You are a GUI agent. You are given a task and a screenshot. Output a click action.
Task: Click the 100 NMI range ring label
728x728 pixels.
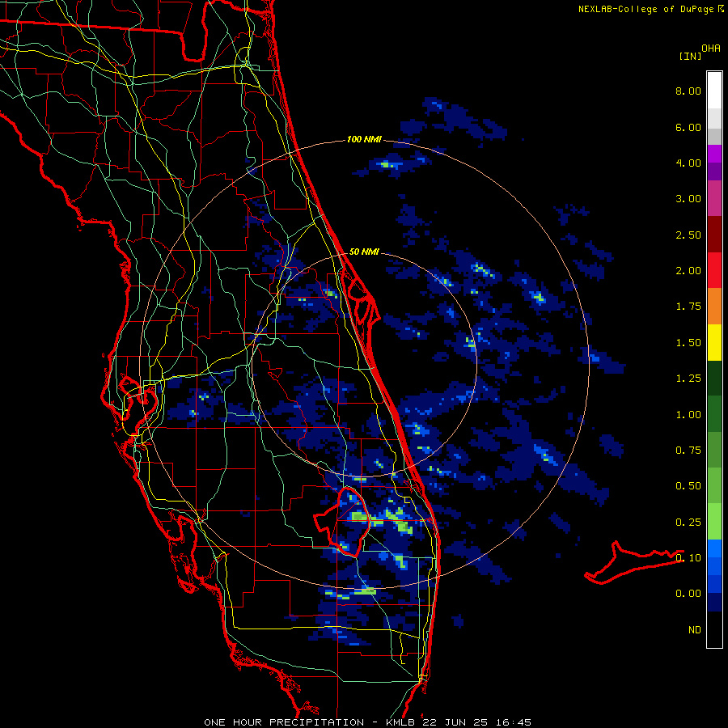pos(364,139)
